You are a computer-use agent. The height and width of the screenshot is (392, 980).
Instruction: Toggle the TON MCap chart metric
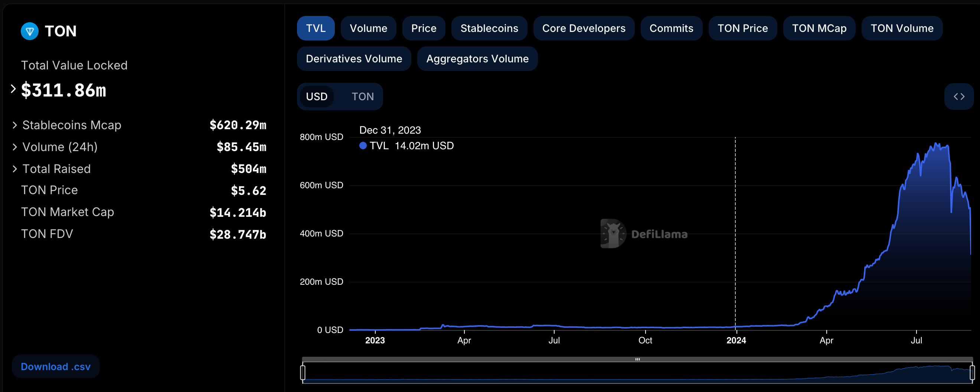point(819,28)
